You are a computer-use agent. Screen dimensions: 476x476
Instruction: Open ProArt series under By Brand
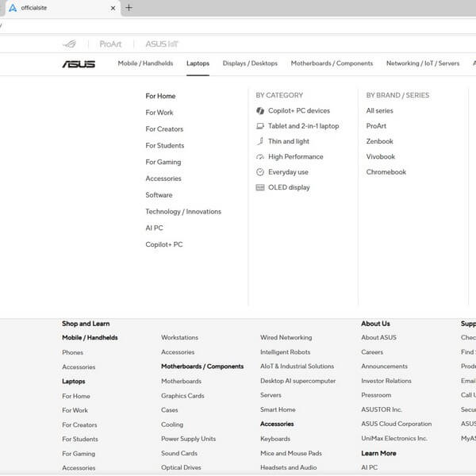point(376,126)
